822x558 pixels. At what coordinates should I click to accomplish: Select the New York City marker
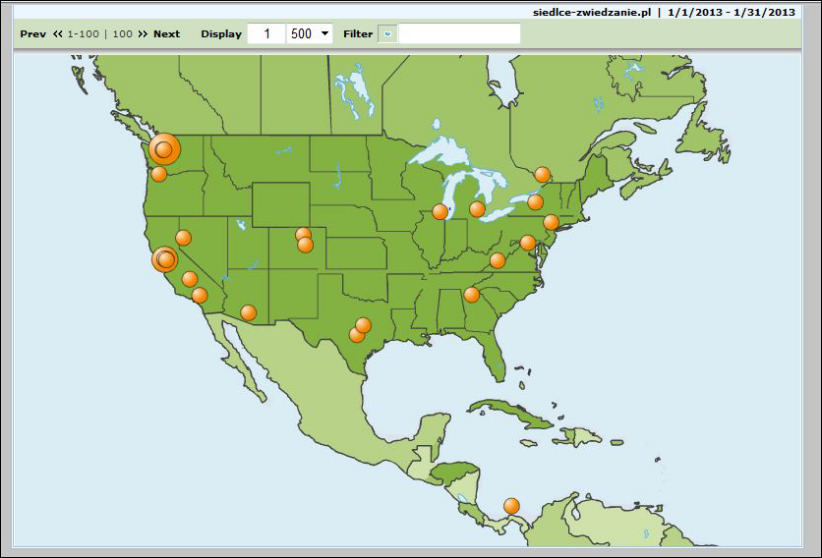pyautogui.click(x=551, y=222)
